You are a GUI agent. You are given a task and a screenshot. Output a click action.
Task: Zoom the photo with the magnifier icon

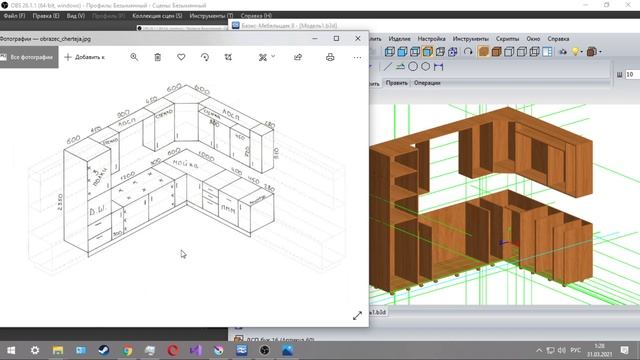tap(134, 57)
